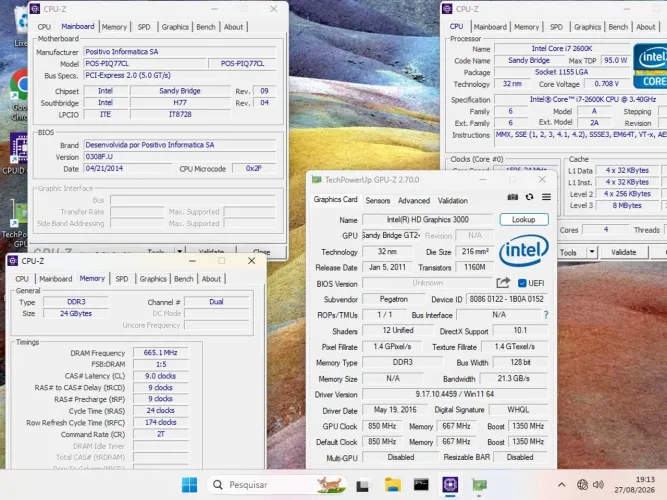Viewport: 667px width, 500px height.
Task: Click the Pegatron subvendor value
Action: click(393, 299)
